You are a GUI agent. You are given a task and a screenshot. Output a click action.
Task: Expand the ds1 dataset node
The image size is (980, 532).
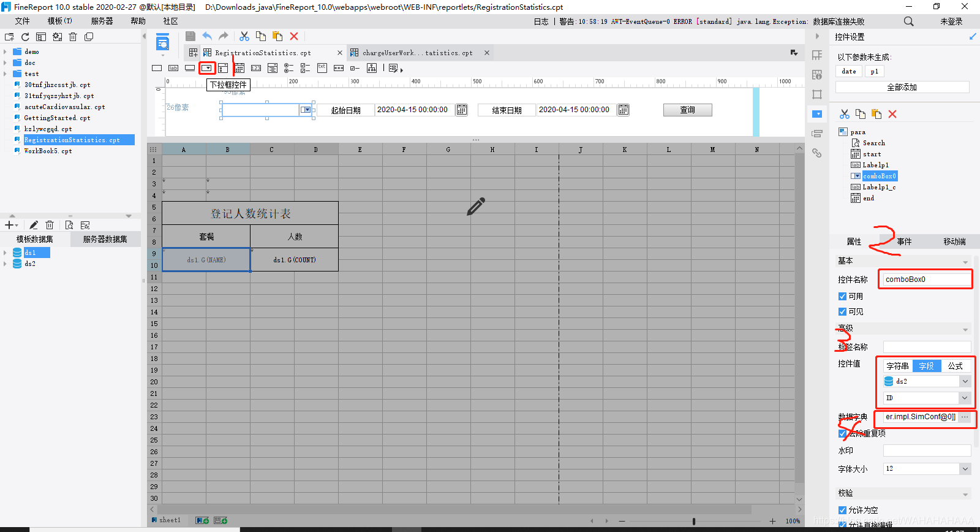click(x=5, y=253)
